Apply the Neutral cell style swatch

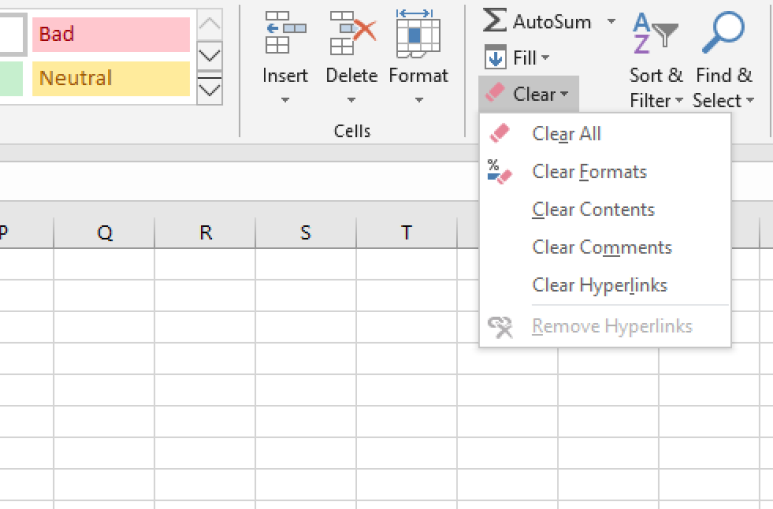pos(111,78)
